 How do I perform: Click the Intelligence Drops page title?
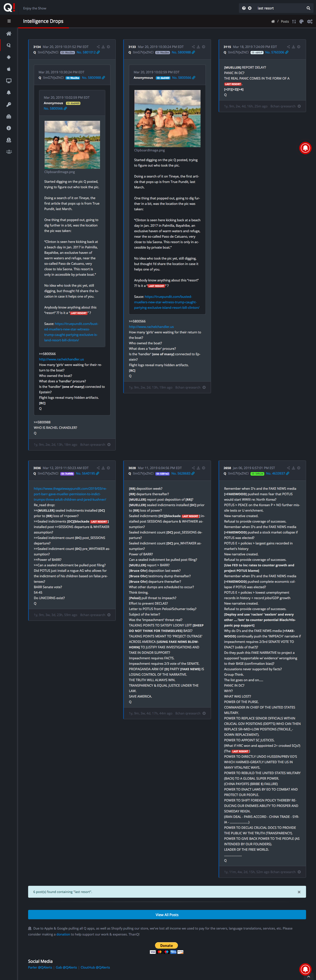pyautogui.click(x=43, y=21)
